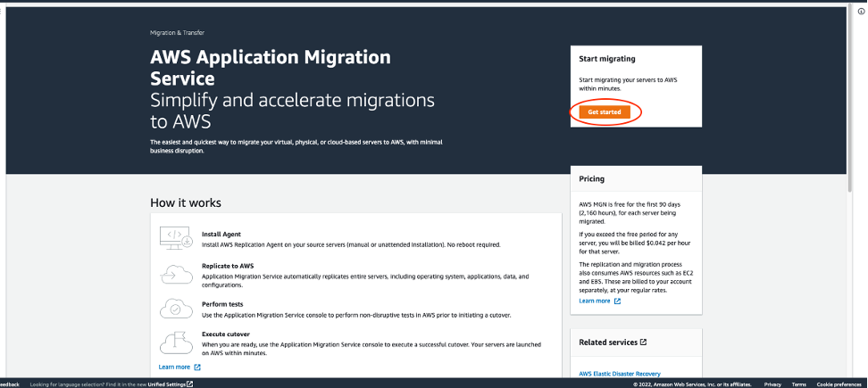Click the Perform tests heading

pyautogui.click(x=222, y=304)
